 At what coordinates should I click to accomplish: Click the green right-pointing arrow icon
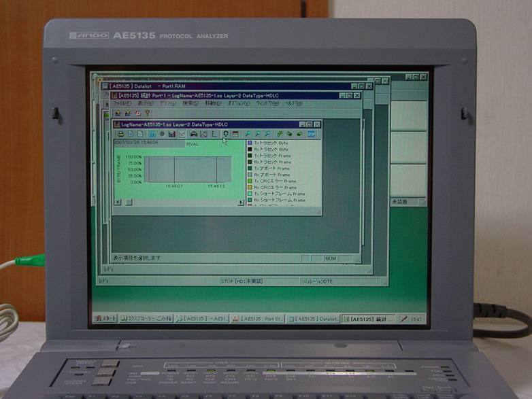coord(299,134)
